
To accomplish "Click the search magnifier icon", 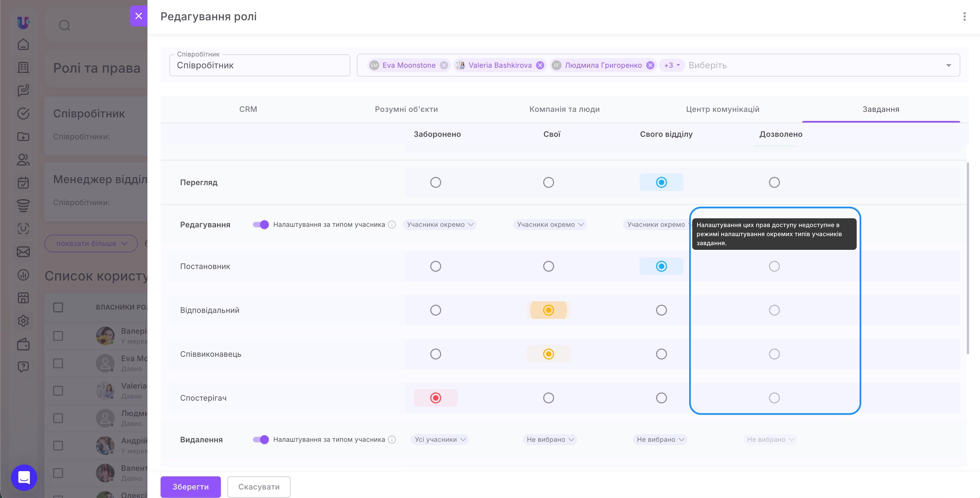I will click(x=64, y=25).
